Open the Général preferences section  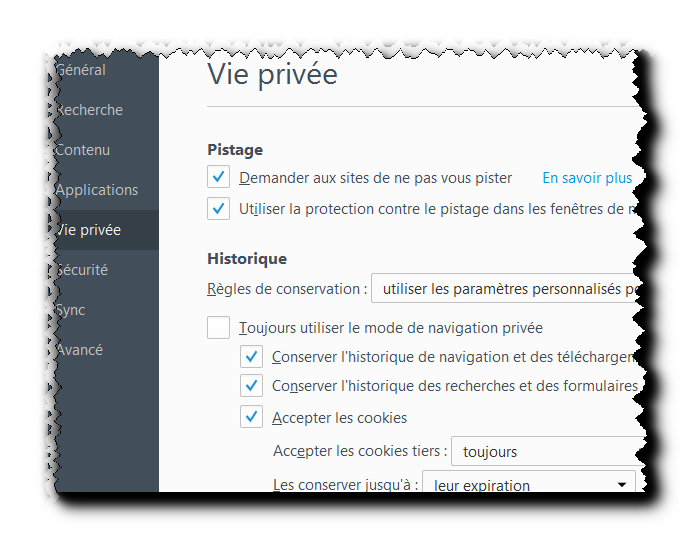pos(81,70)
